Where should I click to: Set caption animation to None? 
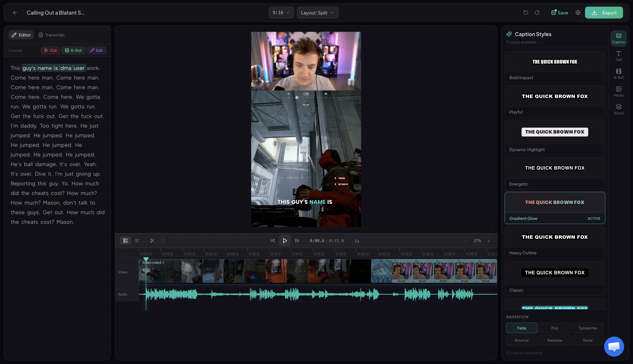click(587, 340)
